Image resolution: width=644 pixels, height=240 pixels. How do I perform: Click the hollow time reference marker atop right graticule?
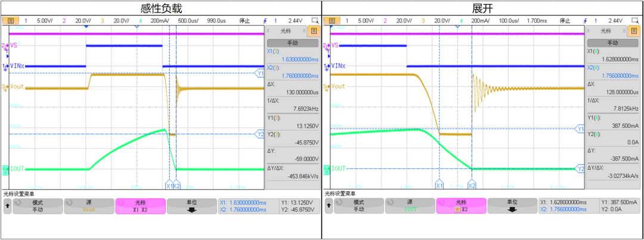pos(459,26)
